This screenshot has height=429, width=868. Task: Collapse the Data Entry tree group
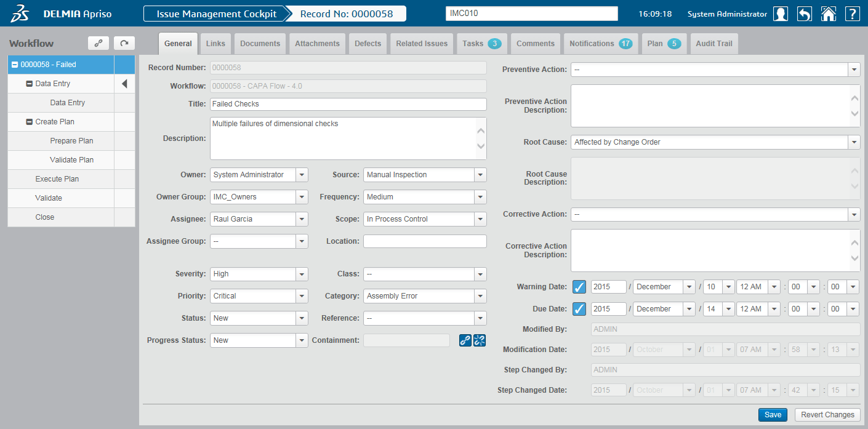pyautogui.click(x=29, y=84)
